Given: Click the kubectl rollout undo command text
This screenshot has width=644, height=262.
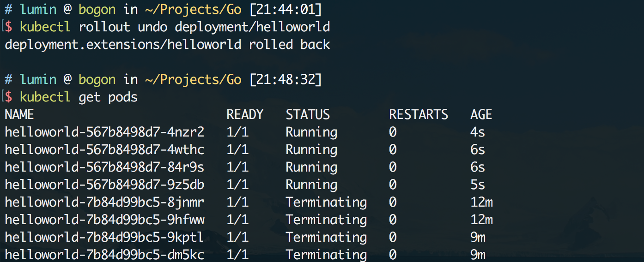Looking at the screenshot, I should click(x=175, y=27).
